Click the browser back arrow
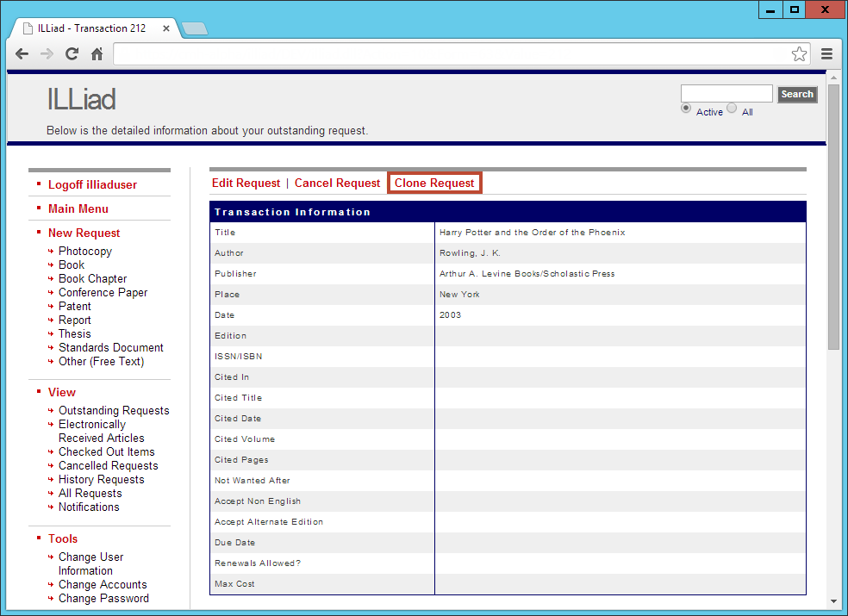Image resolution: width=848 pixels, height=616 pixels. coord(22,53)
